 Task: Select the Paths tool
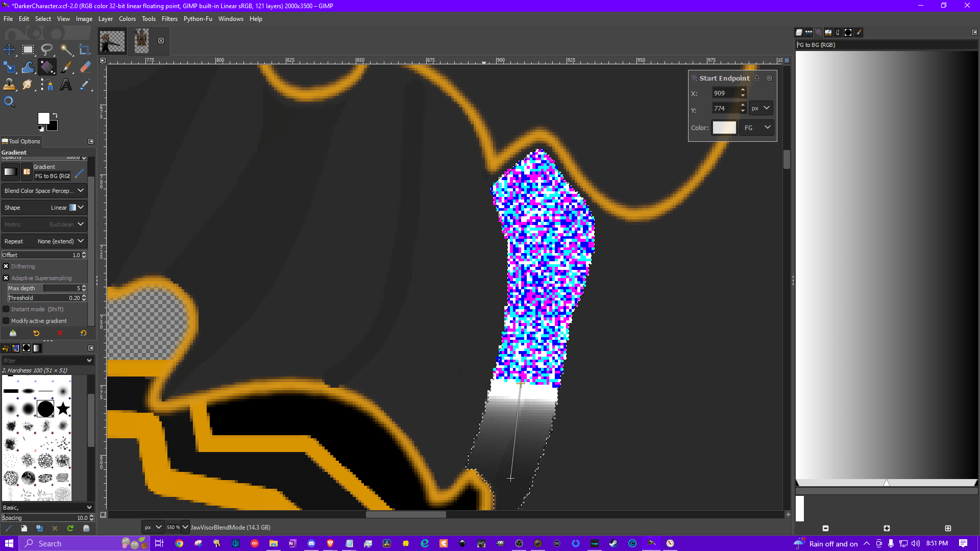(x=47, y=85)
